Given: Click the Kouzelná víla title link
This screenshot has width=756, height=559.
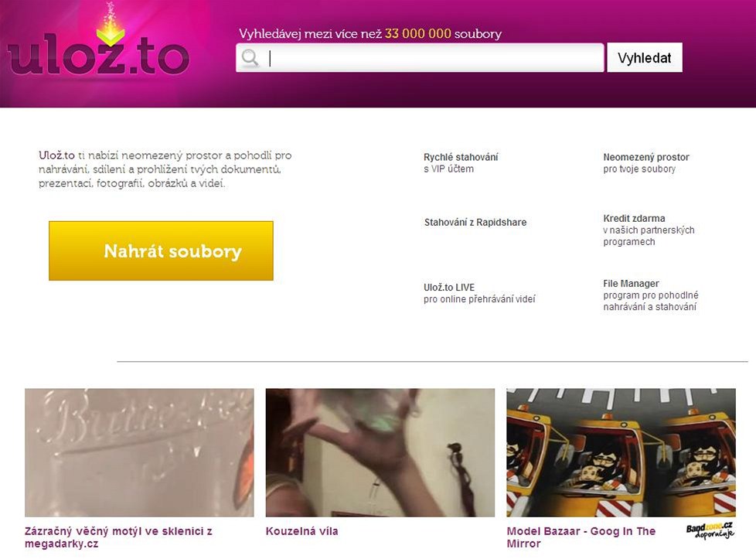Looking at the screenshot, I should [x=301, y=531].
